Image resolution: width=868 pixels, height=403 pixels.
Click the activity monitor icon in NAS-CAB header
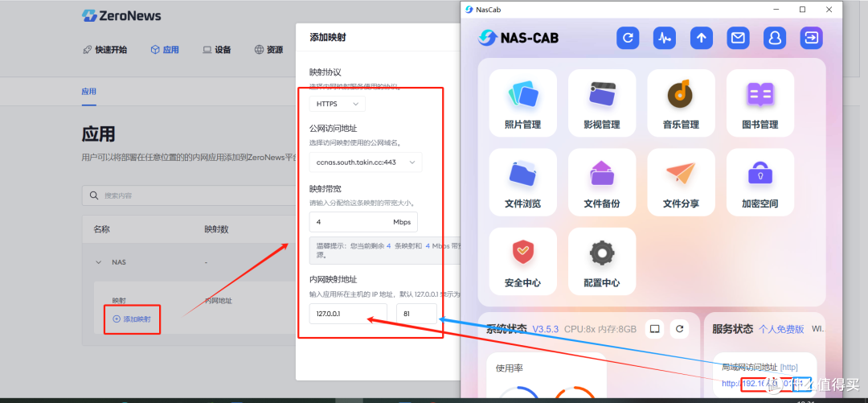click(665, 38)
